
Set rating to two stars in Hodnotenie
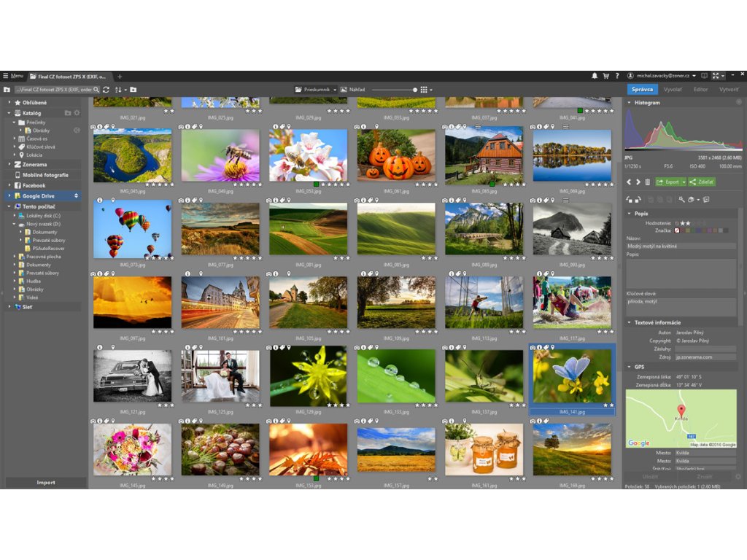coord(688,223)
